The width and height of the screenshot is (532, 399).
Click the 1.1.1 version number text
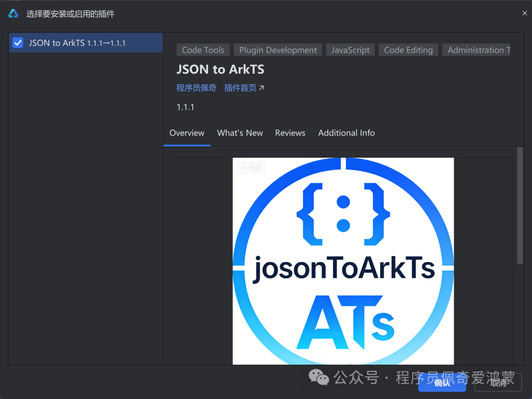click(185, 107)
